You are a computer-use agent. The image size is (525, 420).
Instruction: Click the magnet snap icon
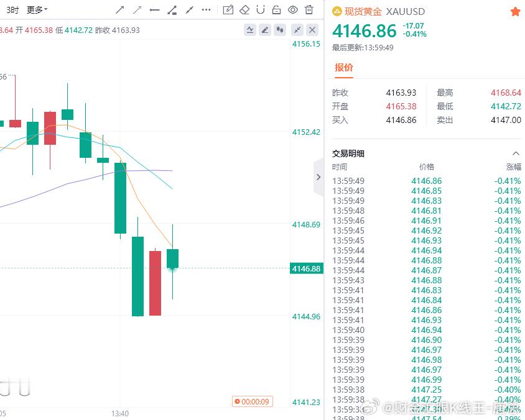click(x=261, y=9)
